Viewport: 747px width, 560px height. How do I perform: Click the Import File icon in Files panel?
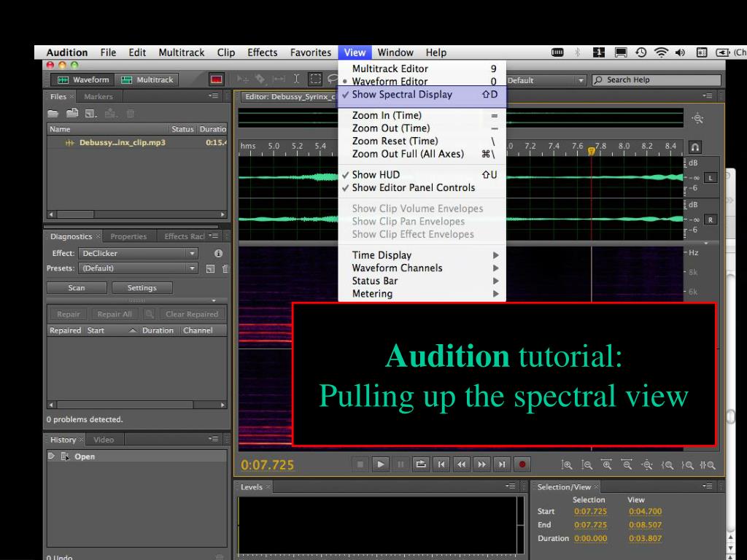(x=72, y=113)
